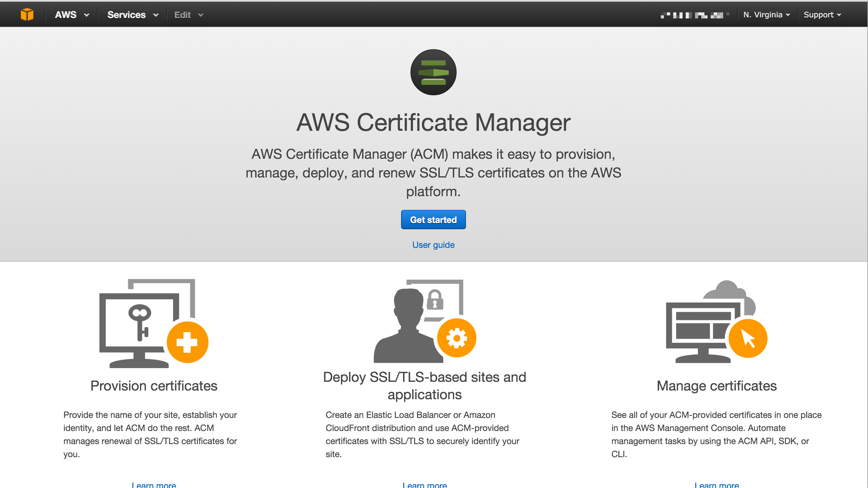Click Learn more under Deploy SSL/TLS-based sites
The image size is (868, 488).
pos(424,485)
